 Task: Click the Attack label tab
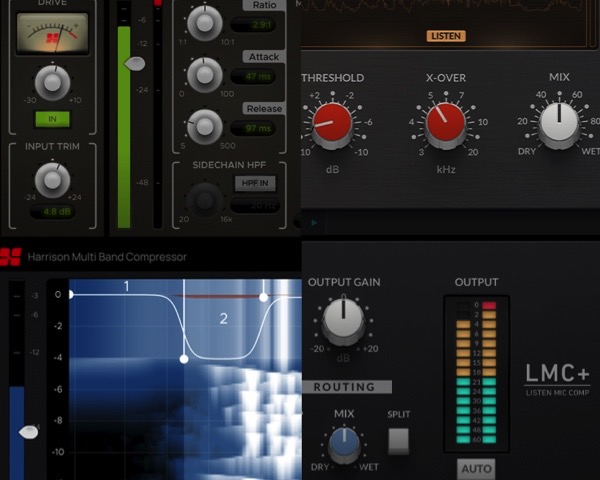click(x=264, y=57)
